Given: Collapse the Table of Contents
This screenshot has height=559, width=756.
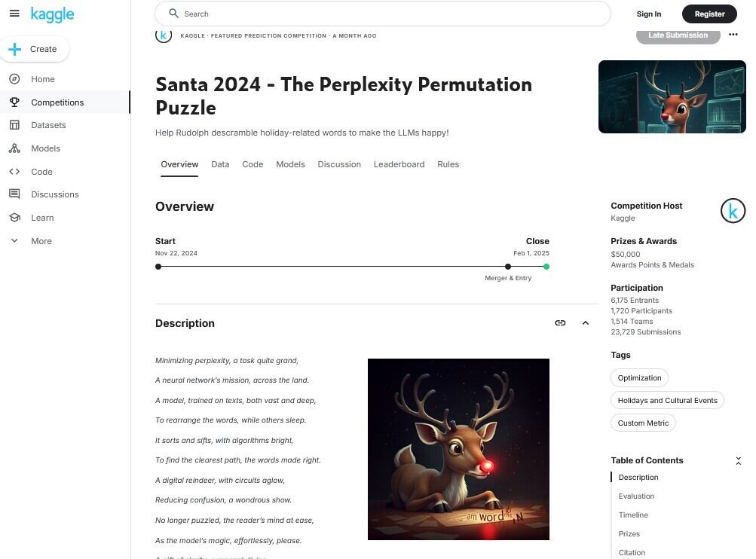Looking at the screenshot, I should pos(738,461).
